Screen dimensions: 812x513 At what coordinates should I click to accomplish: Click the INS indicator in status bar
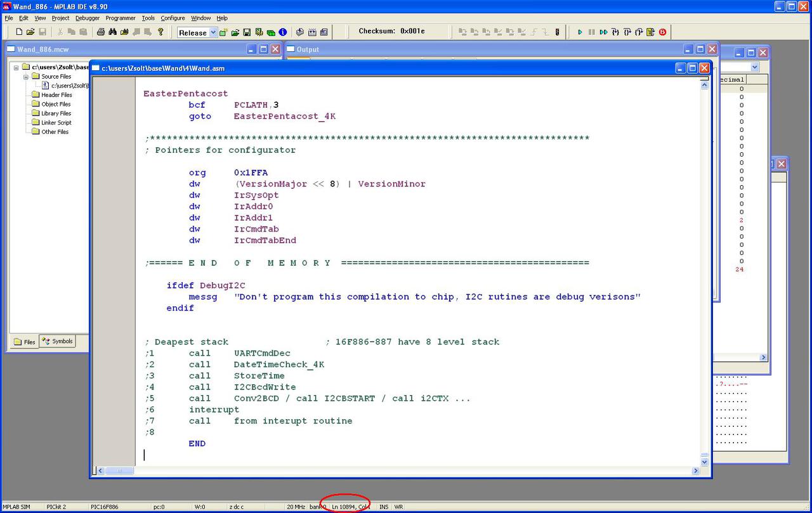384,507
